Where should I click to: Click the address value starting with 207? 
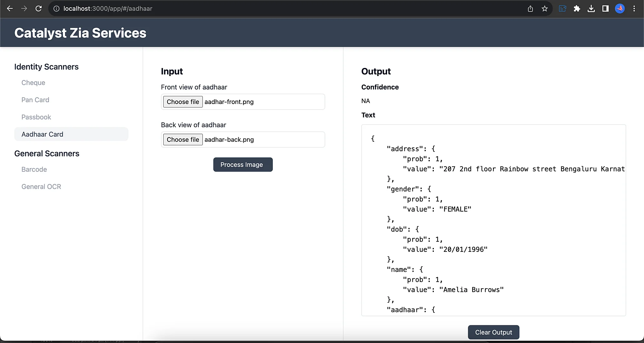532,169
